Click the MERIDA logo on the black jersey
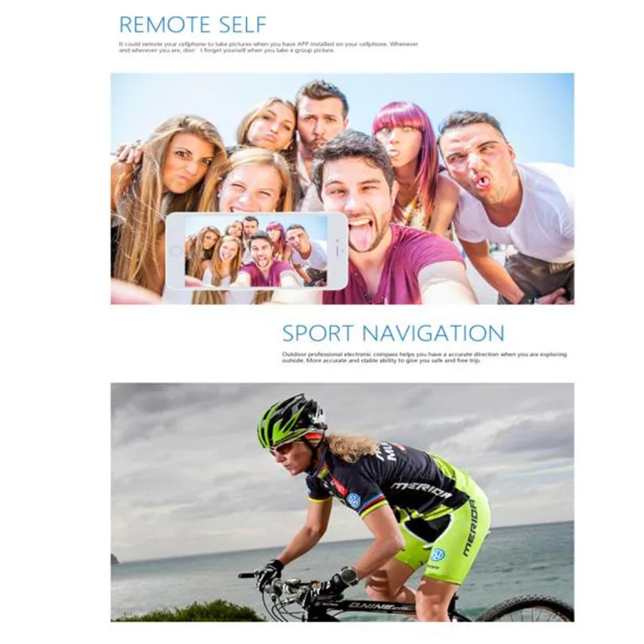The image size is (644, 644). click(x=421, y=489)
